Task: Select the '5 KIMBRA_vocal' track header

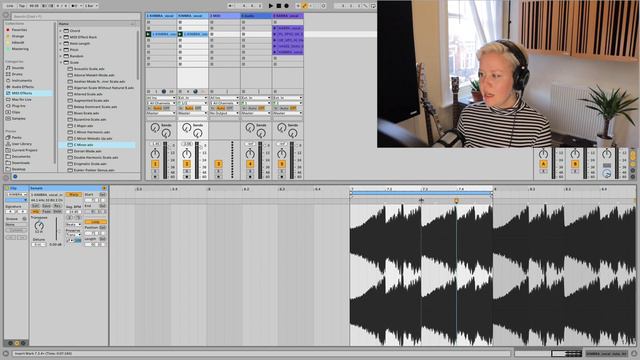Action: point(288,16)
